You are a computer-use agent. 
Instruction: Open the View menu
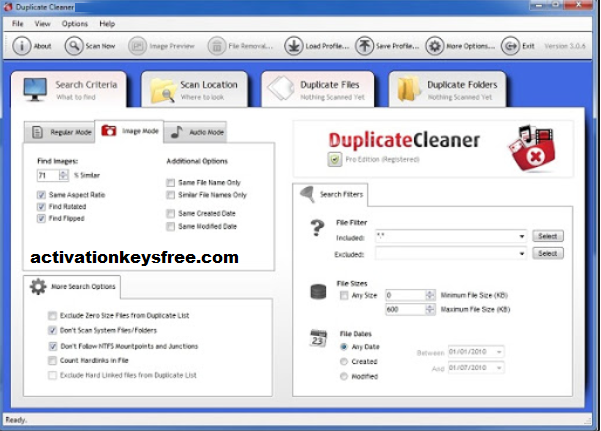[43, 24]
